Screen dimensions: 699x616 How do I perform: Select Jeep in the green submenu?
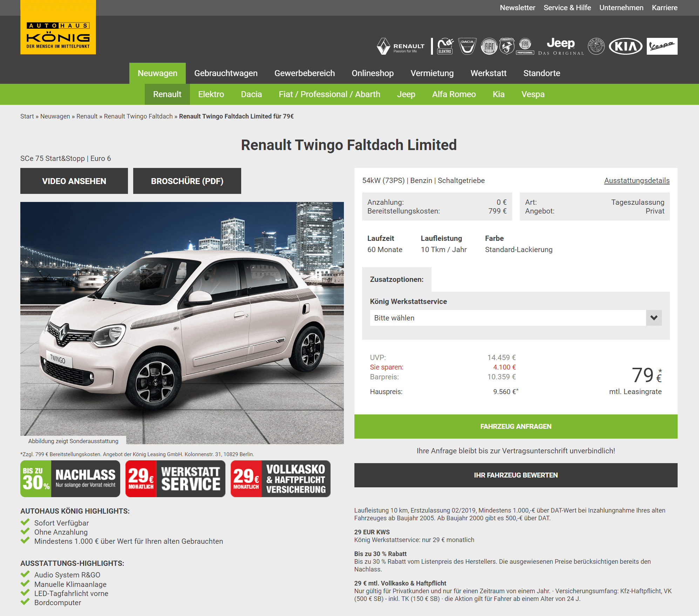tap(406, 94)
